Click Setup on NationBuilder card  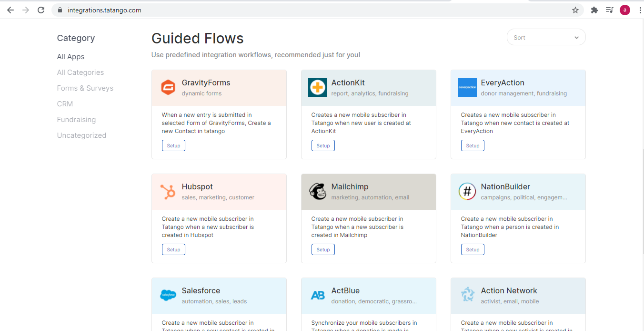pyautogui.click(x=473, y=249)
